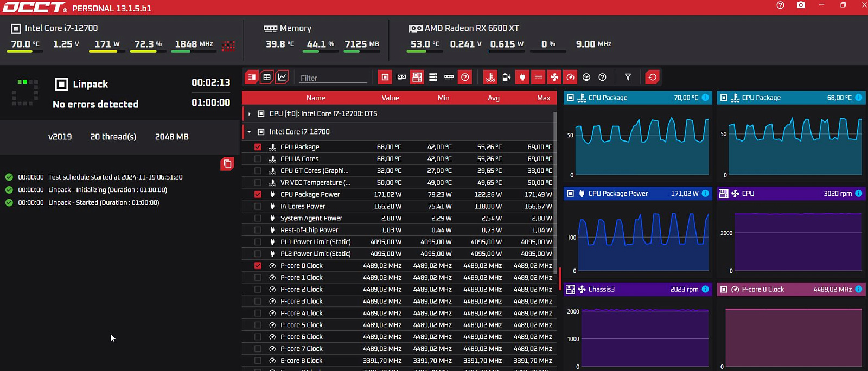Click the PL1 Power Limit (Static) row
Viewport: 868px width, 371px height.
point(398,242)
